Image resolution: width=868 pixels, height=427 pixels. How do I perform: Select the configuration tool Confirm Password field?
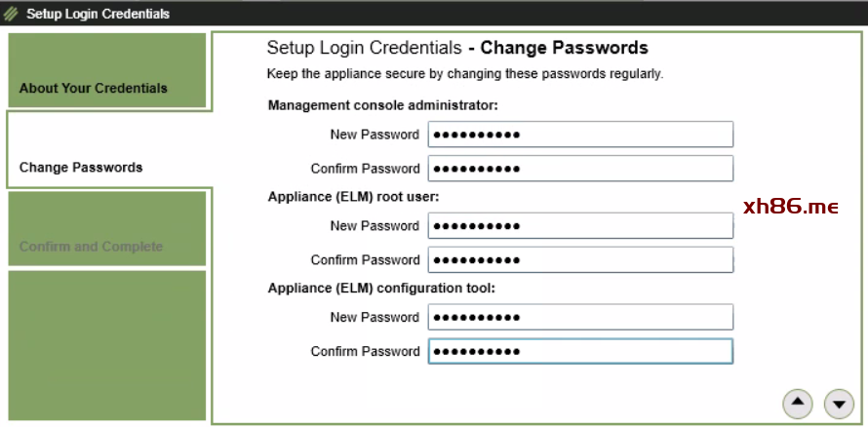pyautogui.click(x=580, y=351)
